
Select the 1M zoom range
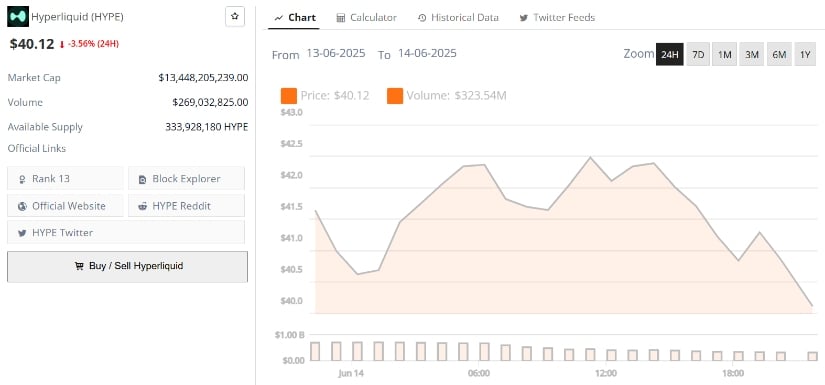click(725, 54)
